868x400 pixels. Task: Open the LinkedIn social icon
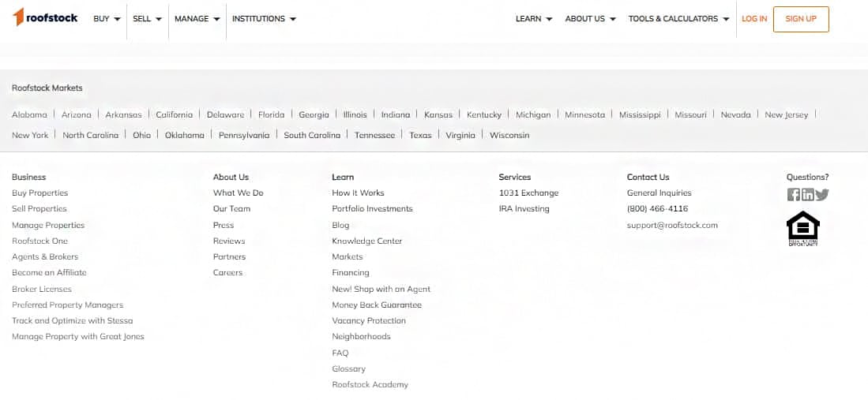[808, 195]
